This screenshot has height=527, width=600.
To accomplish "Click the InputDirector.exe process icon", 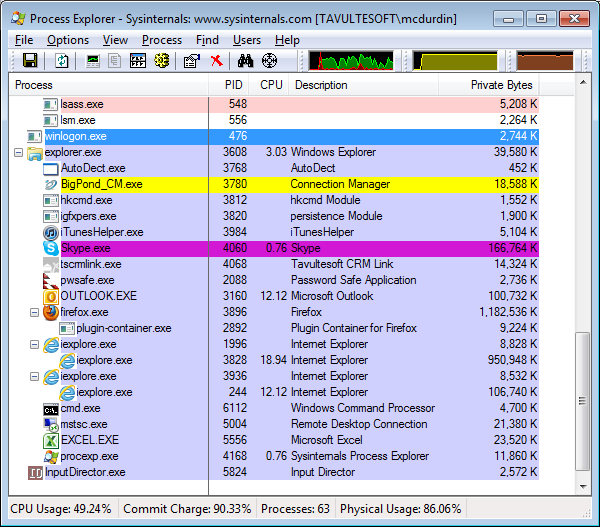I will point(35,473).
